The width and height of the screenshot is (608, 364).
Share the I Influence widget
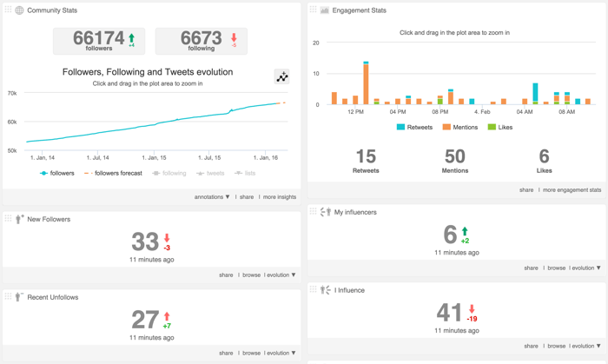pos(531,347)
